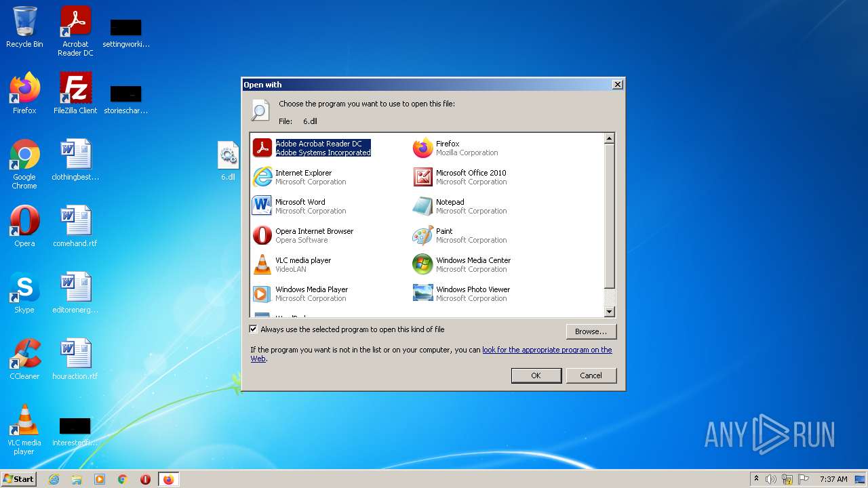Open the volume control in system tray
This screenshot has width=868, height=488.
[771, 479]
